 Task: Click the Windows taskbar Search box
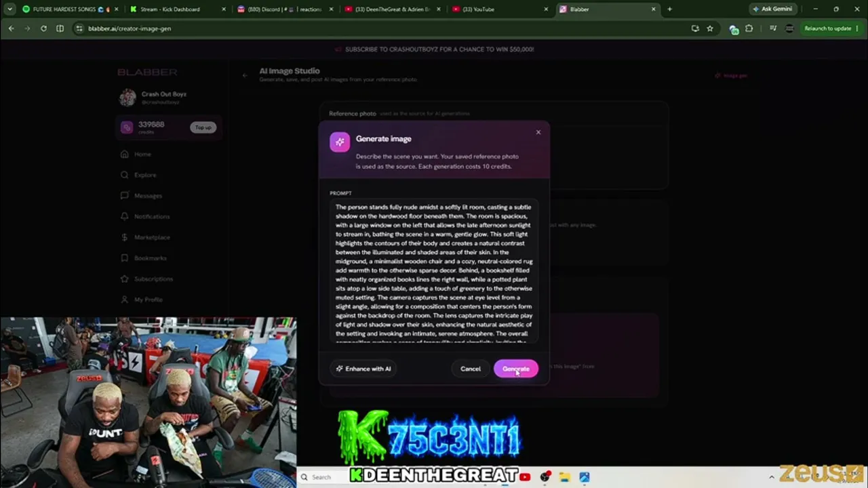click(321, 477)
